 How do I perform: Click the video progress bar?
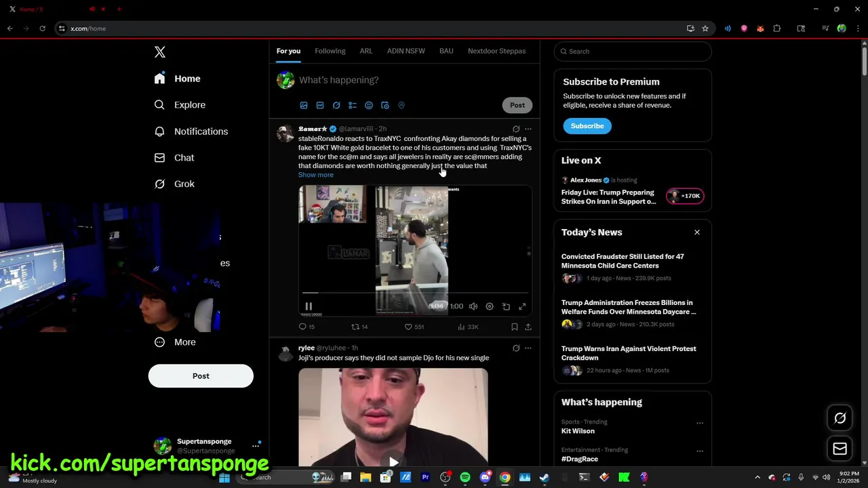(x=414, y=293)
